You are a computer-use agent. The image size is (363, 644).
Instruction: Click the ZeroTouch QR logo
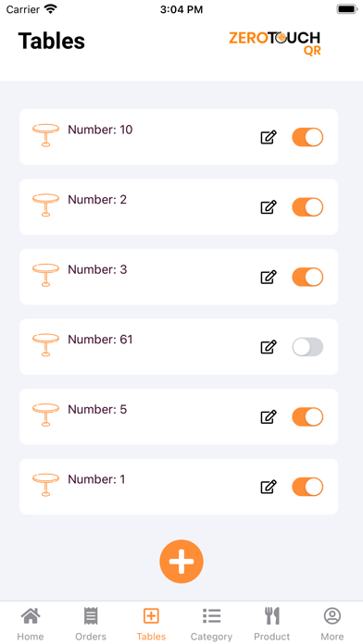(275, 43)
